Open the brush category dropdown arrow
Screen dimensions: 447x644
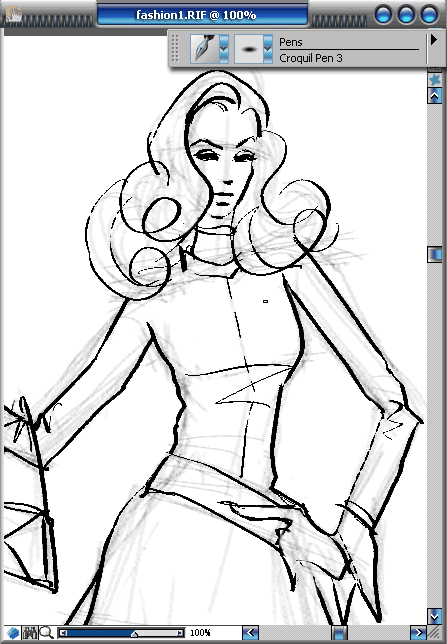(x=224, y=48)
